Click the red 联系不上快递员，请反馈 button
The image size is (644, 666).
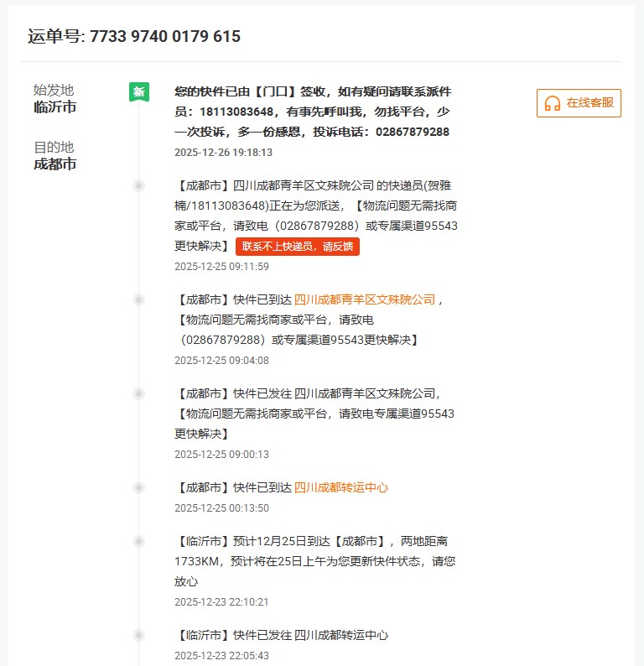point(298,247)
